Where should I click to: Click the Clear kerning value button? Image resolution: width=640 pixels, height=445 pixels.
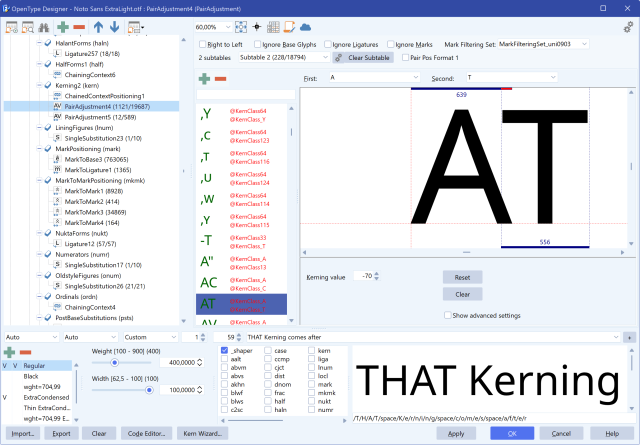point(462,294)
